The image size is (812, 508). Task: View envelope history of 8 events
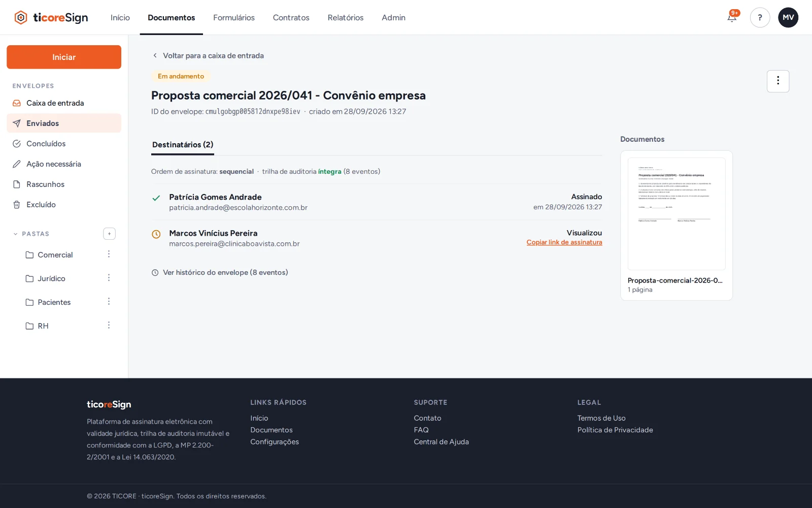pos(220,272)
